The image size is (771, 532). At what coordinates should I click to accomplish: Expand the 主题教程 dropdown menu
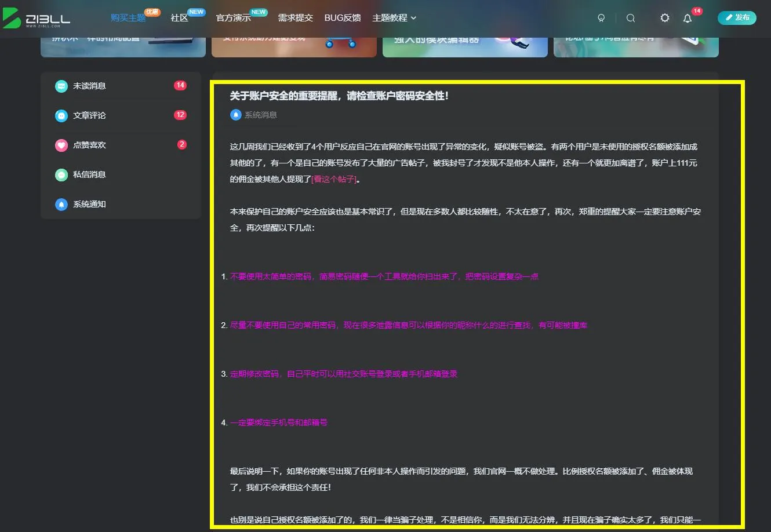pos(394,18)
